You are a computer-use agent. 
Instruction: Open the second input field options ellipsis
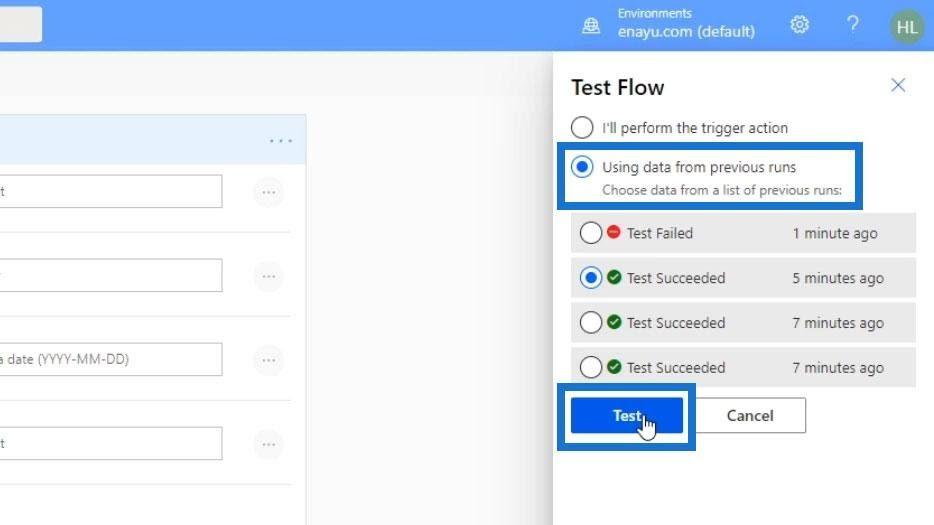[269, 277]
